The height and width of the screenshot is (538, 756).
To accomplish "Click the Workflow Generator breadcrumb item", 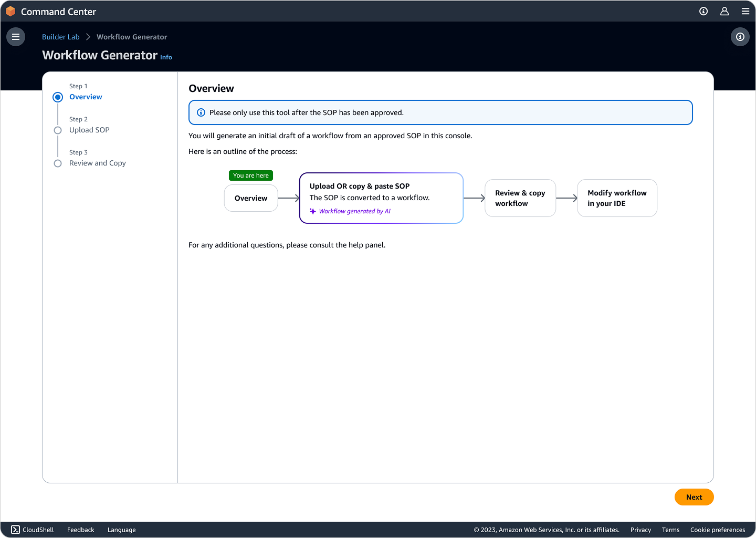I will click(132, 37).
